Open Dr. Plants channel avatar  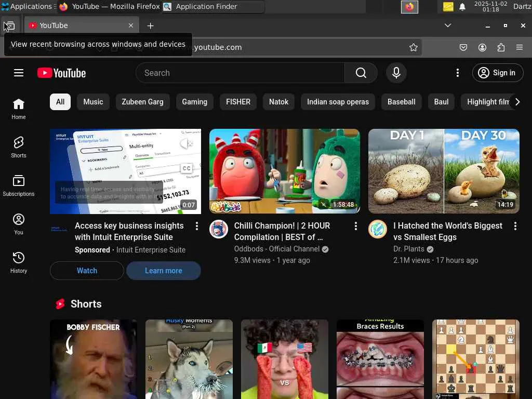pos(378,229)
